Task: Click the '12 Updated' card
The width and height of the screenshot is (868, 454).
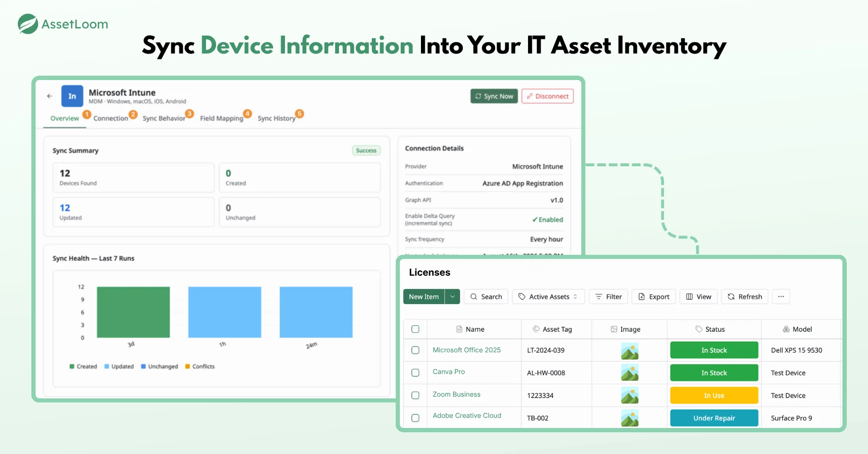Action: pos(134,212)
